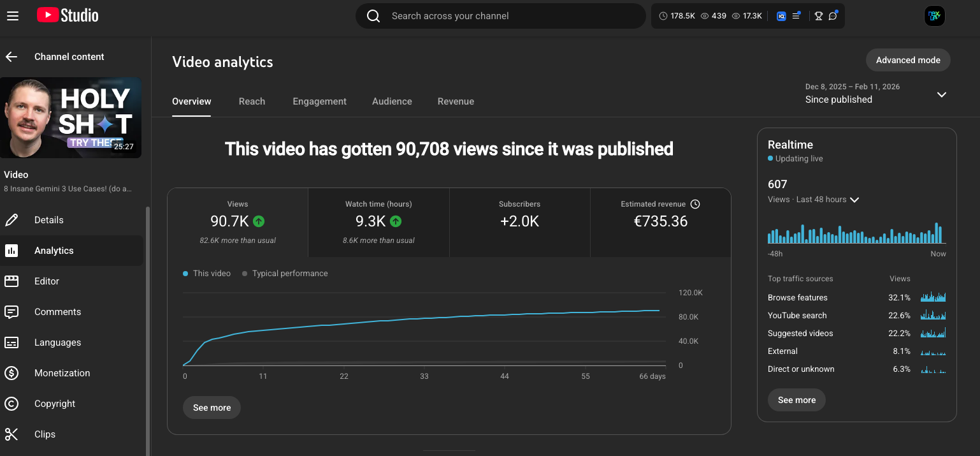
Task: Open the hamburger menu
Action: [x=13, y=15]
